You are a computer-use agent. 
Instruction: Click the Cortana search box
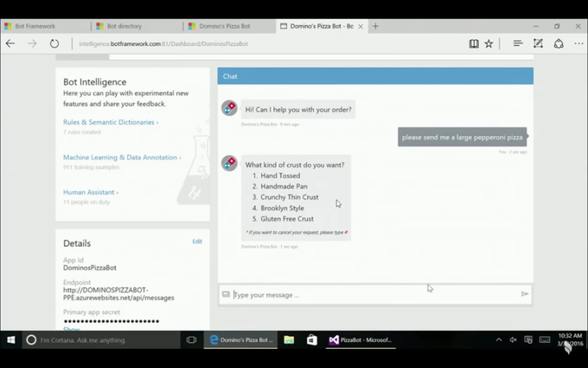101,339
